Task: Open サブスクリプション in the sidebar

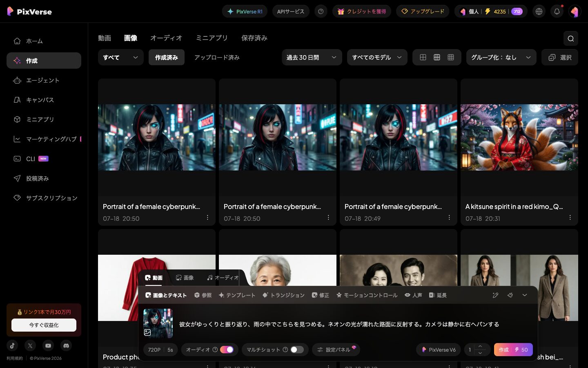Action: click(44, 198)
